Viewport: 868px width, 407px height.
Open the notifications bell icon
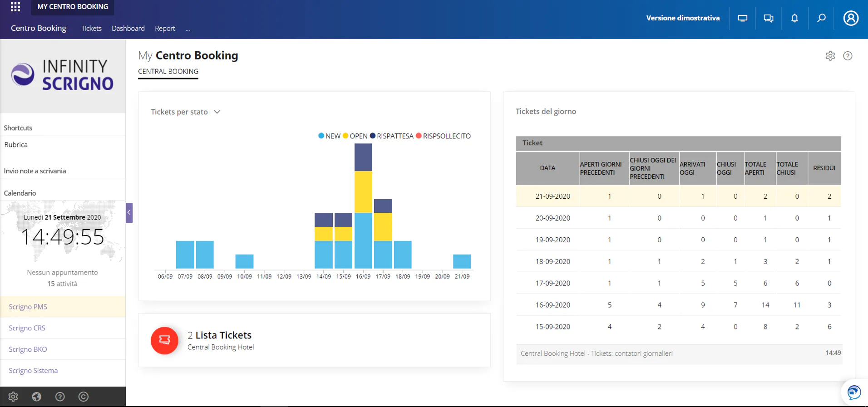pyautogui.click(x=794, y=18)
